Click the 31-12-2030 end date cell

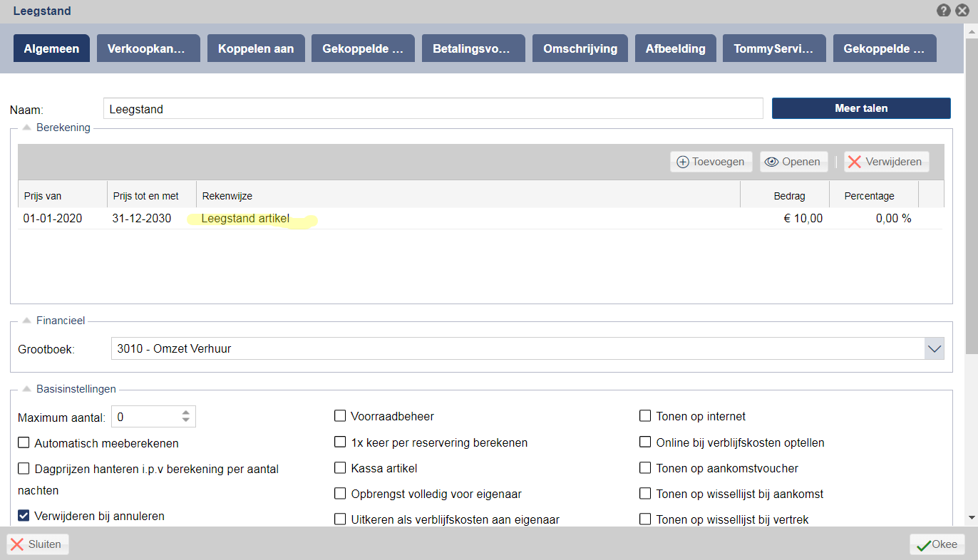(x=142, y=219)
